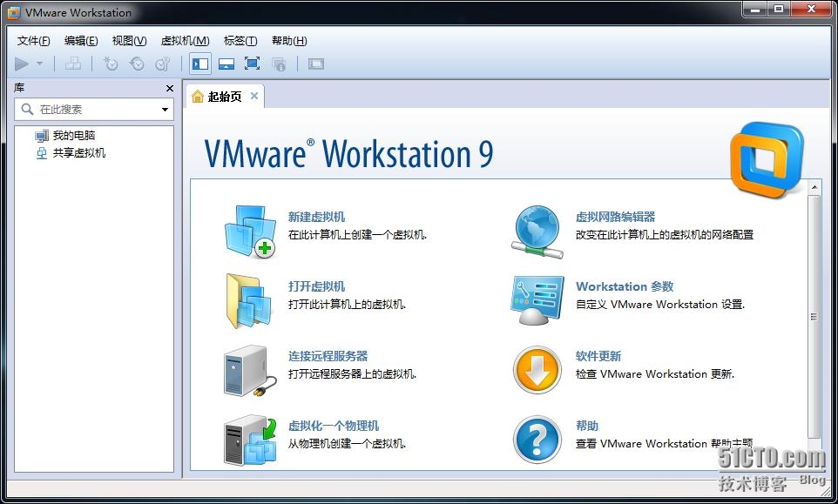838x504 pixels.
Task: Open the 标签(T) menu
Action: click(240, 41)
